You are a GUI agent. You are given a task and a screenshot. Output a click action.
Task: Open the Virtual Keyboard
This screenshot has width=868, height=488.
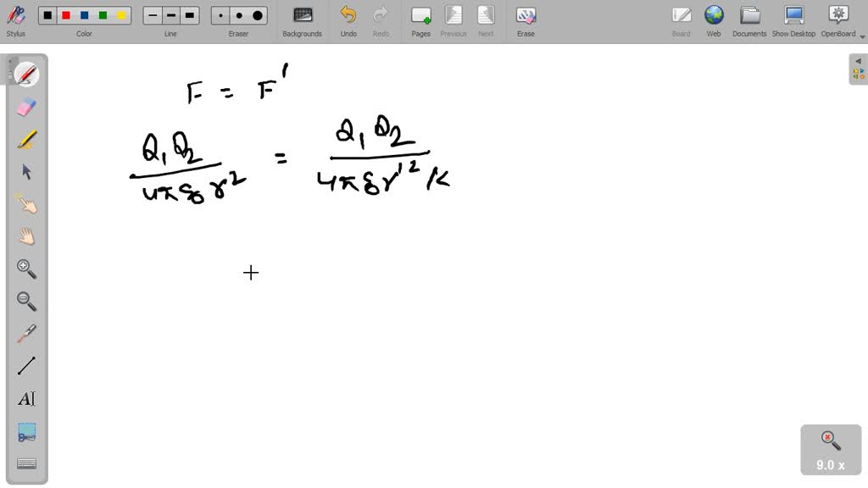pyautogui.click(x=25, y=463)
